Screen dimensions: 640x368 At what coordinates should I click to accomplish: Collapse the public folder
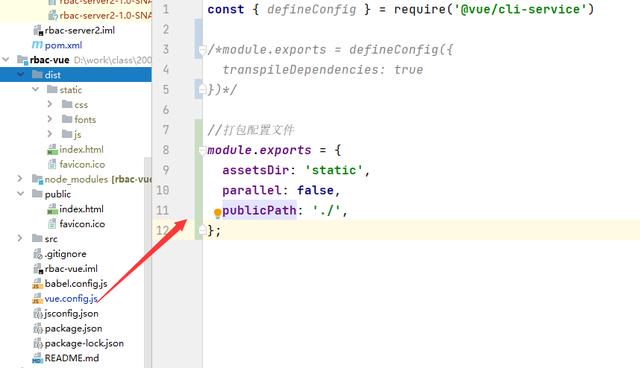(20, 194)
